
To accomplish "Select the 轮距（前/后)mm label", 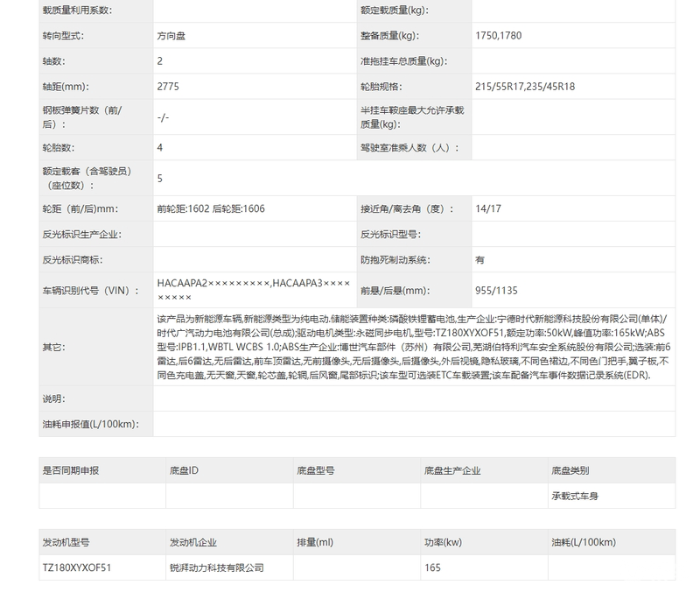I will 80,209.
